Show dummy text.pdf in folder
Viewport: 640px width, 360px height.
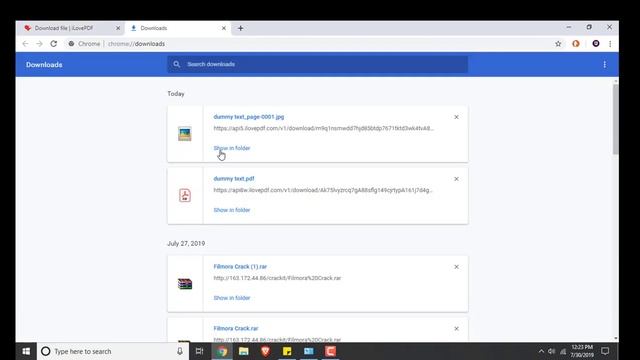232,210
